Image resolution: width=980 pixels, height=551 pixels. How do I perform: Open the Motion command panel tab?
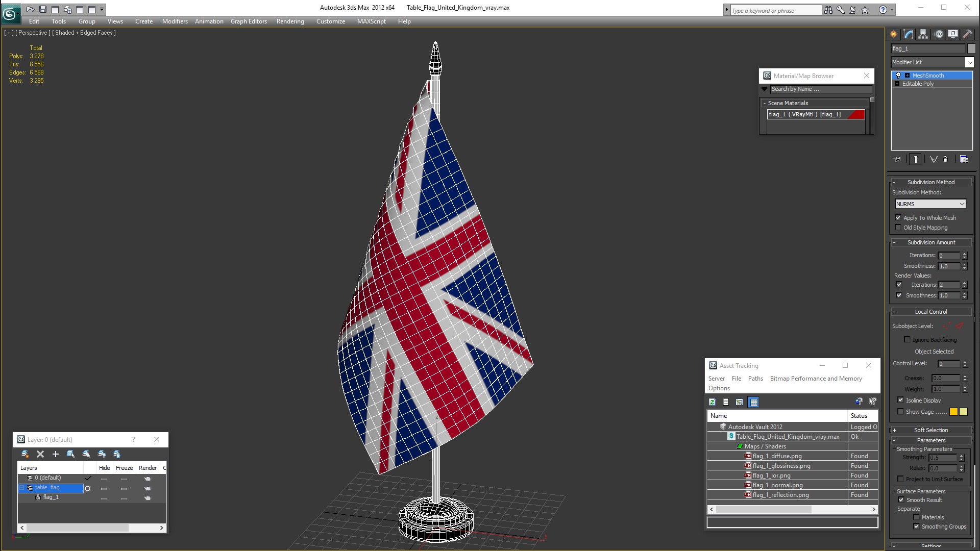pos(939,34)
